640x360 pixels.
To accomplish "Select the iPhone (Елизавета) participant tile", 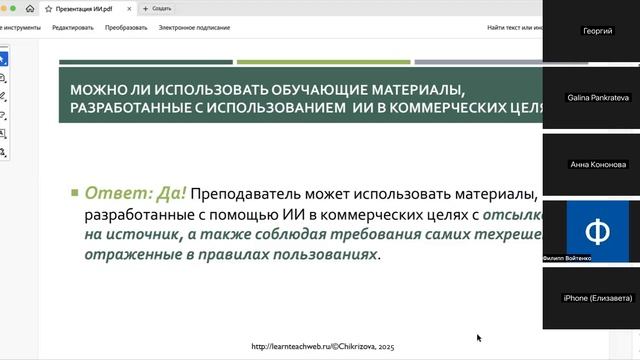I will click(591, 298).
